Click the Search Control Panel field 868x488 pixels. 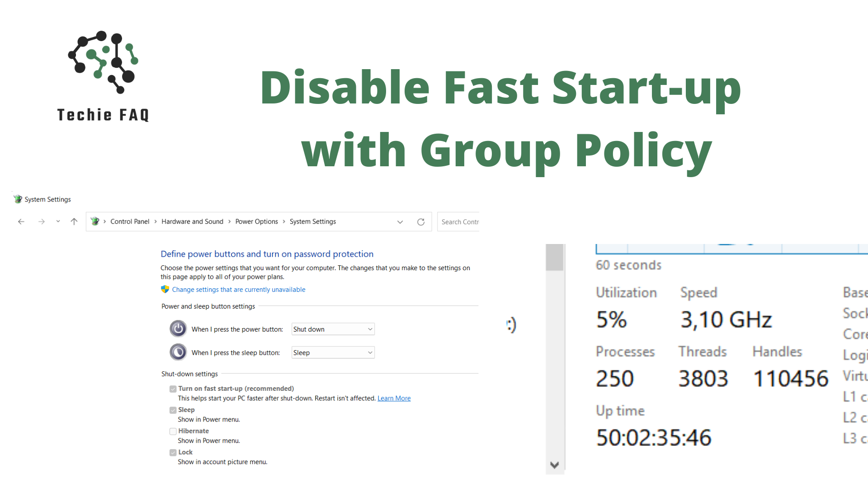(459, 222)
